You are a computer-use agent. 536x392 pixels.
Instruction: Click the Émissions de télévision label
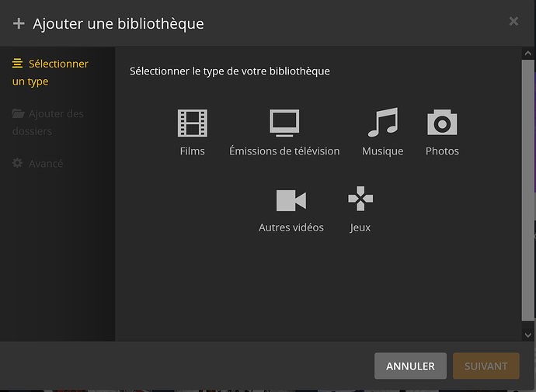(x=284, y=151)
